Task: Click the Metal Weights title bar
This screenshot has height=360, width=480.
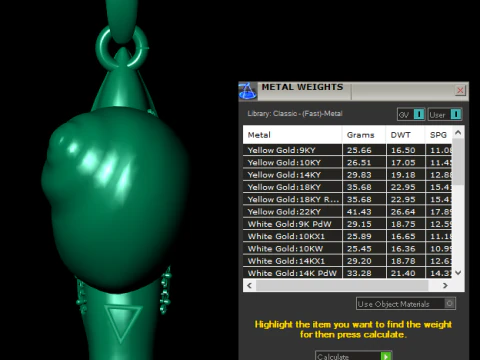Action: click(353, 91)
